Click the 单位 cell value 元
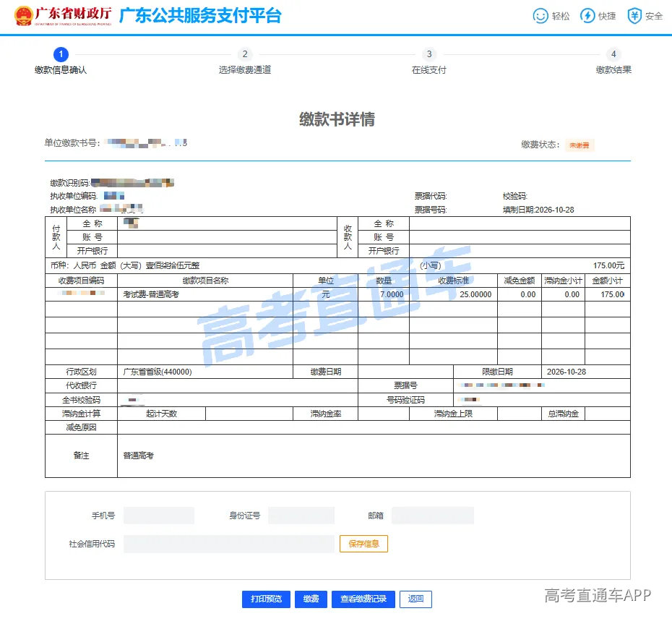The height and width of the screenshot is (624, 672). tap(326, 294)
